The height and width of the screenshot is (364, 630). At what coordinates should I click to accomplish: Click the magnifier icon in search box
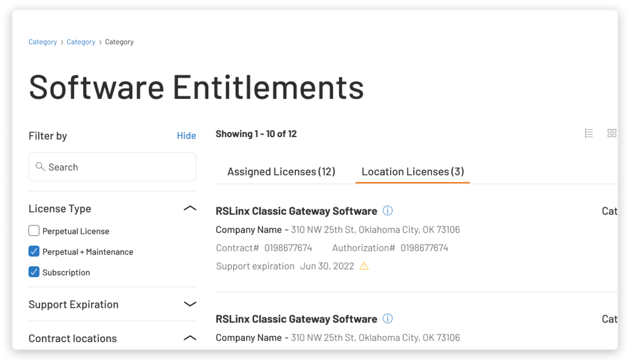(x=40, y=167)
